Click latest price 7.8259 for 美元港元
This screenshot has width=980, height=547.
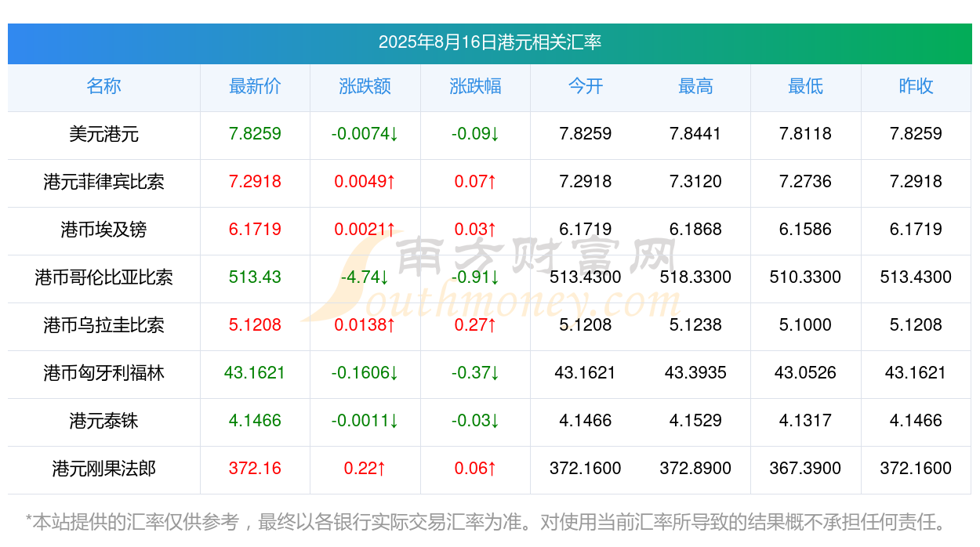255,134
